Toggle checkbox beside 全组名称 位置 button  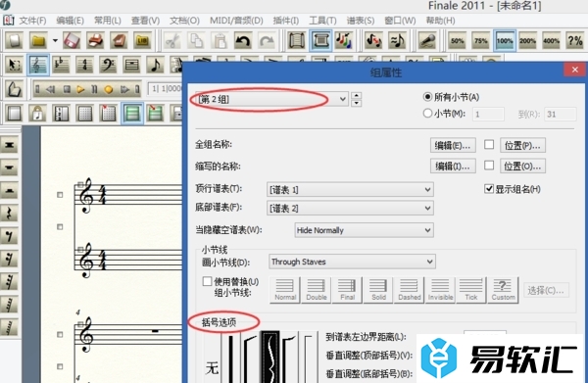click(489, 144)
